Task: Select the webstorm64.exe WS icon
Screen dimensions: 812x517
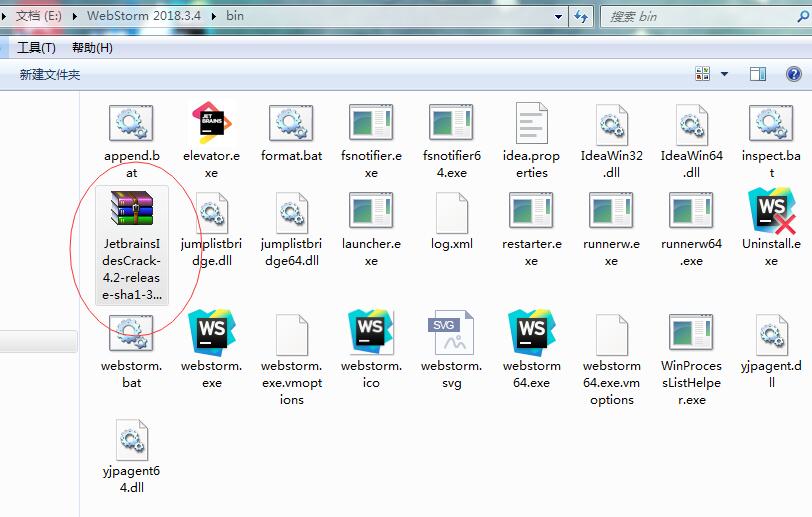Action: click(x=531, y=332)
